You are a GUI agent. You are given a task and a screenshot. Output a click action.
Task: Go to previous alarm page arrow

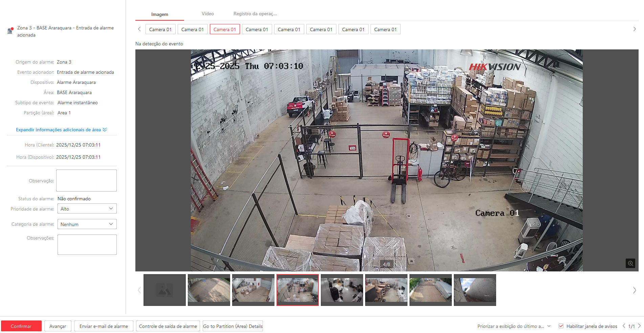(x=624, y=326)
